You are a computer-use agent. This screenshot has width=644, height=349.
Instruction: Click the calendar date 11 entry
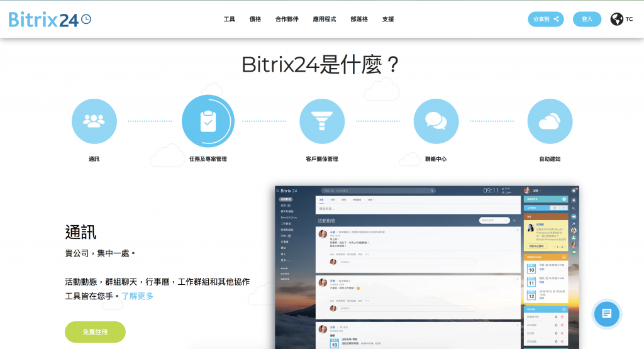pos(531,282)
